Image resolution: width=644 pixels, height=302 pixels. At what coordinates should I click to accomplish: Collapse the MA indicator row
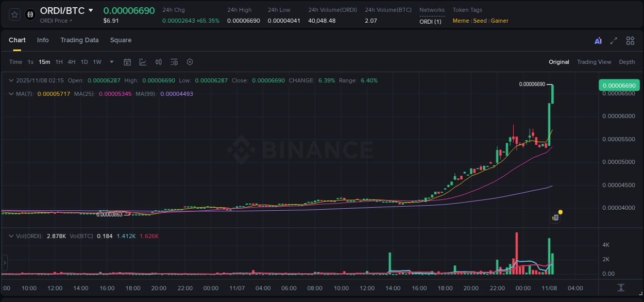pos(11,94)
